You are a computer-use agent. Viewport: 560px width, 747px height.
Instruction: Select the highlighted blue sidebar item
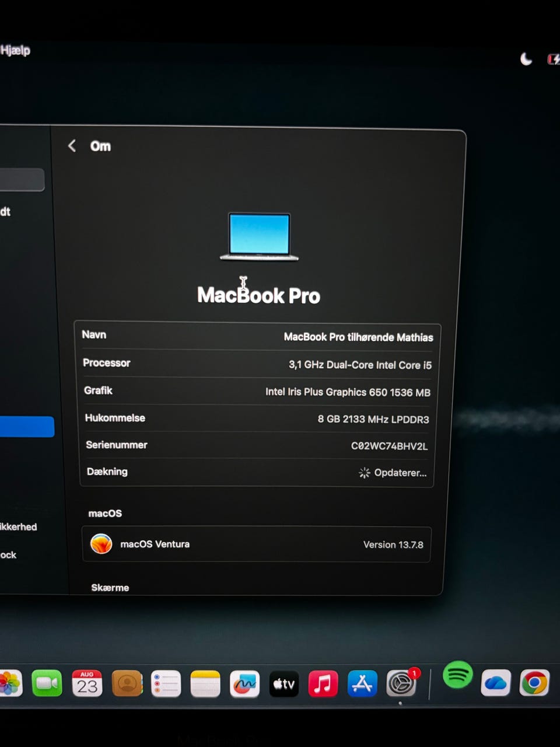(x=27, y=427)
